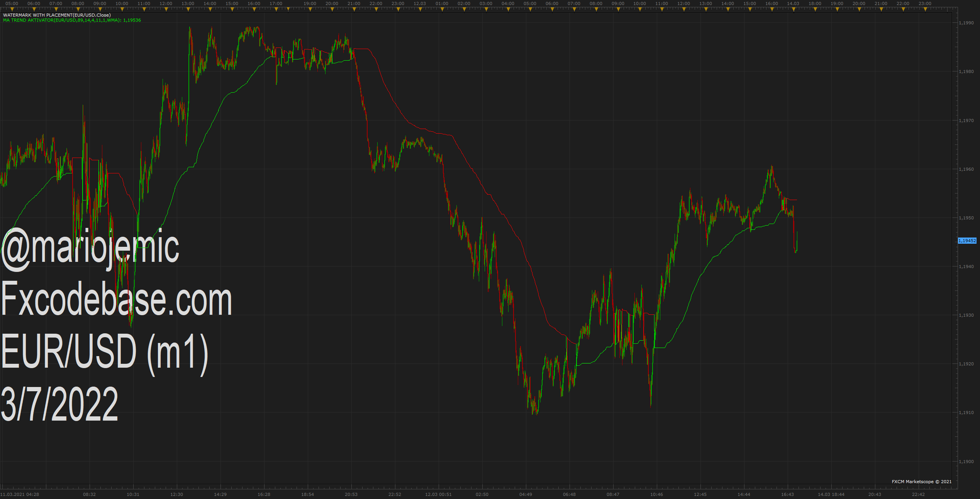Image resolution: width=980 pixels, height=499 pixels.
Task: Click the blue current price tag 1,19452
Action: click(967, 241)
